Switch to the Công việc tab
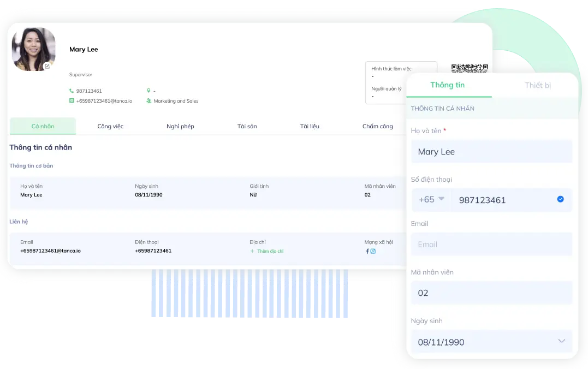Image resolution: width=588 pixels, height=369 pixels. pos(110,126)
